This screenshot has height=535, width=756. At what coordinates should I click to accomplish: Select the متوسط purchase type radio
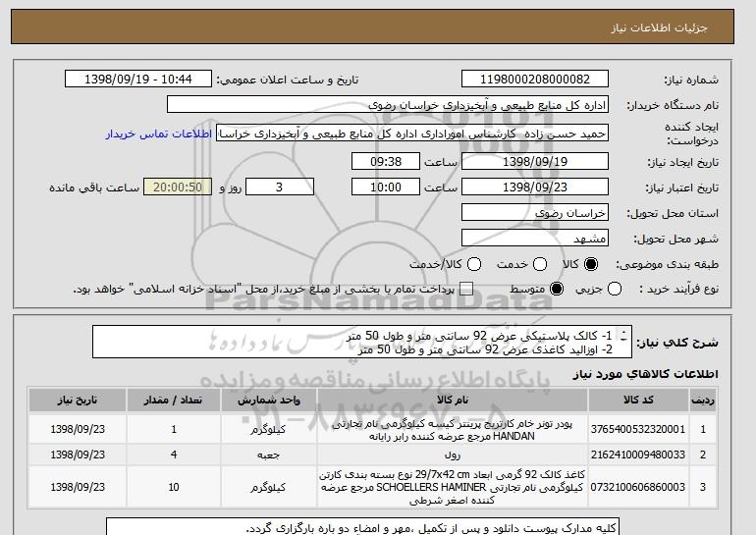point(557,290)
